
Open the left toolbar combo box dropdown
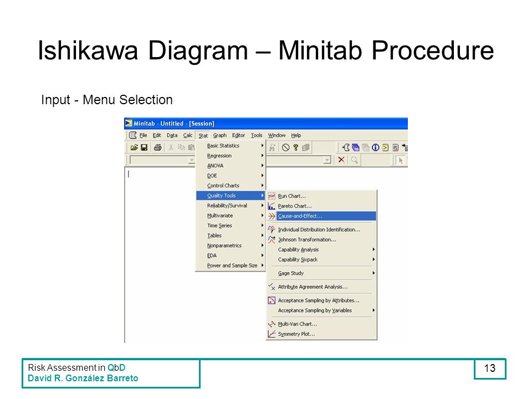192,160
